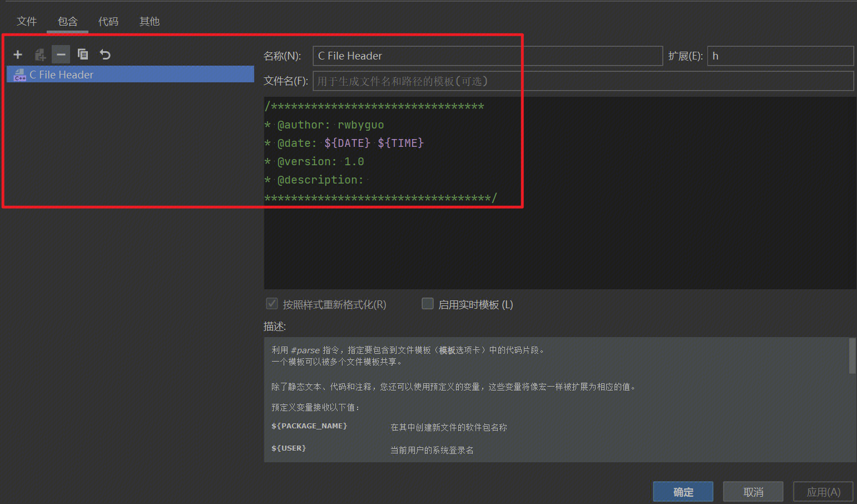Screen dimensions: 857x504
Task: Click the copy template icon
Action: [x=83, y=54]
